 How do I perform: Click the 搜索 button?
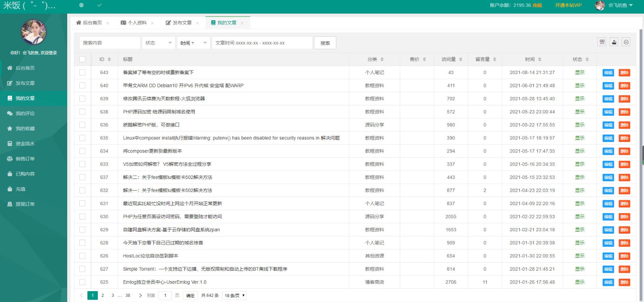325,43
